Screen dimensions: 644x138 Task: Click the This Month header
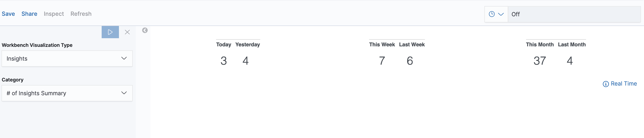coord(540,45)
